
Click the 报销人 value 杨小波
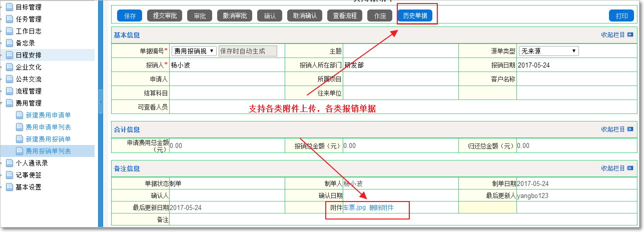click(x=181, y=65)
